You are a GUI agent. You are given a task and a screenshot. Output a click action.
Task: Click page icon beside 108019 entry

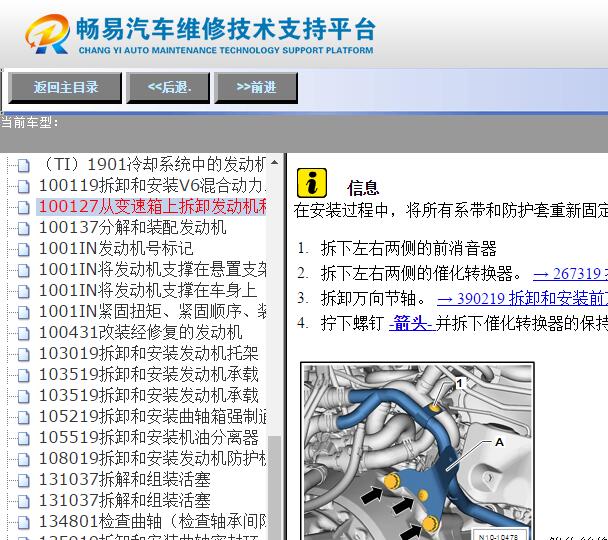[x=24, y=459]
